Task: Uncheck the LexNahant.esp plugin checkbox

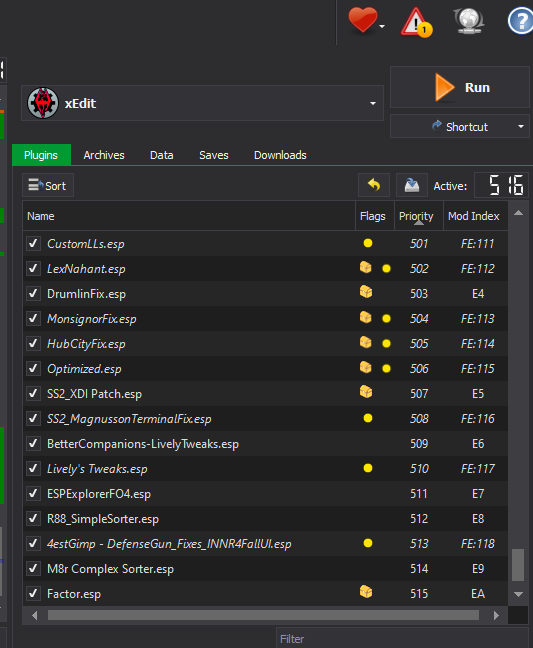Action: (33, 269)
